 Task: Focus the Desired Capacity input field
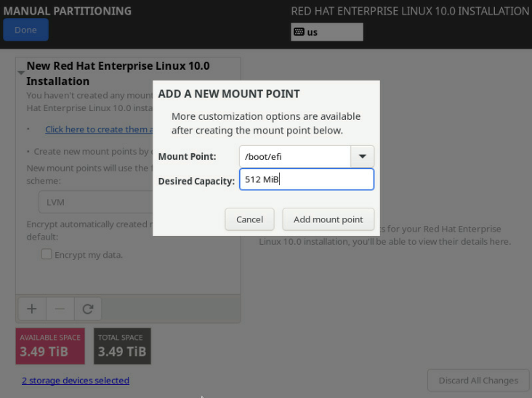click(306, 179)
